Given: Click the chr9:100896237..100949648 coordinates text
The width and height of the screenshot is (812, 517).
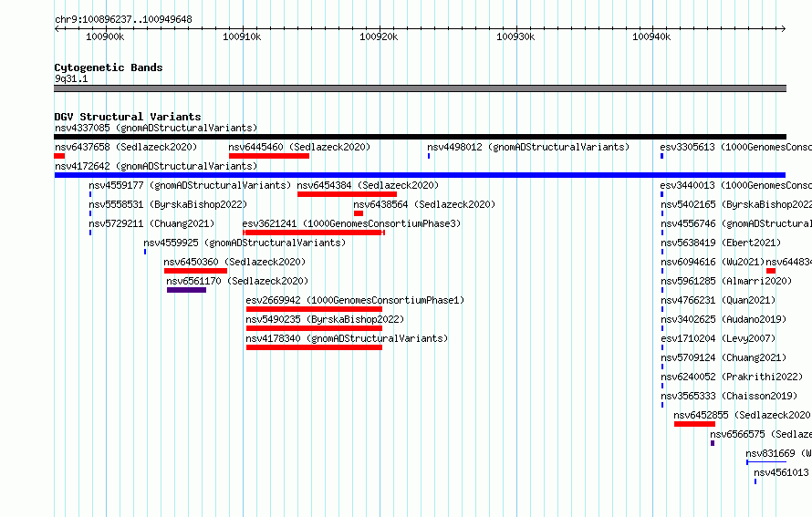Looking at the screenshot, I should click(123, 19).
